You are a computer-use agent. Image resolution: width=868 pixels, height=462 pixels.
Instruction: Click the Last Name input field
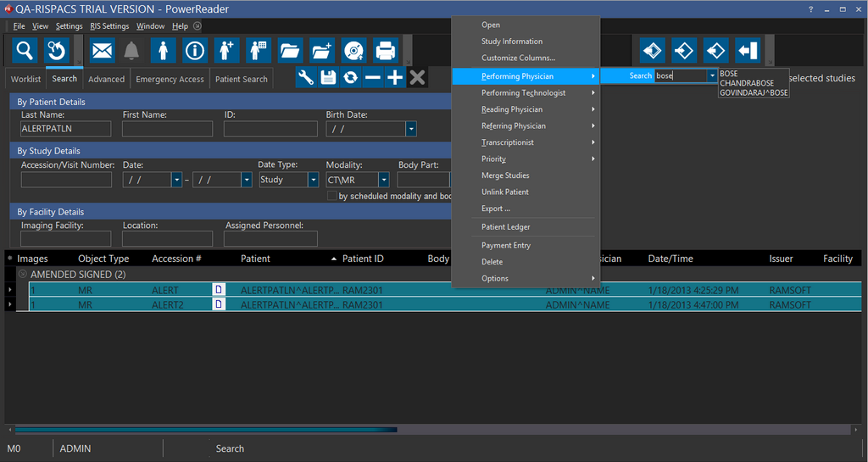pyautogui.click(x=66, y=129)
